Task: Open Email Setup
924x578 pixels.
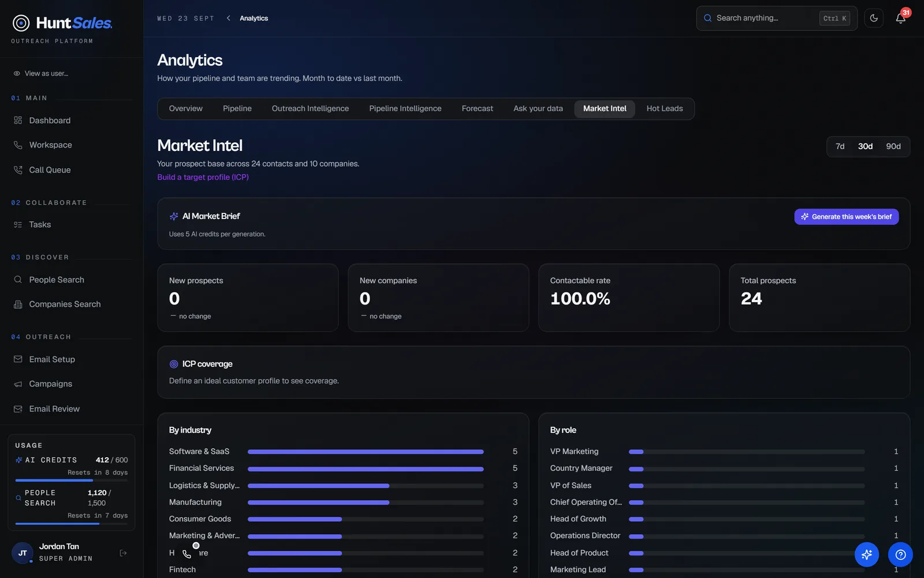Action: pyautogui.click(x=52, y=360)
